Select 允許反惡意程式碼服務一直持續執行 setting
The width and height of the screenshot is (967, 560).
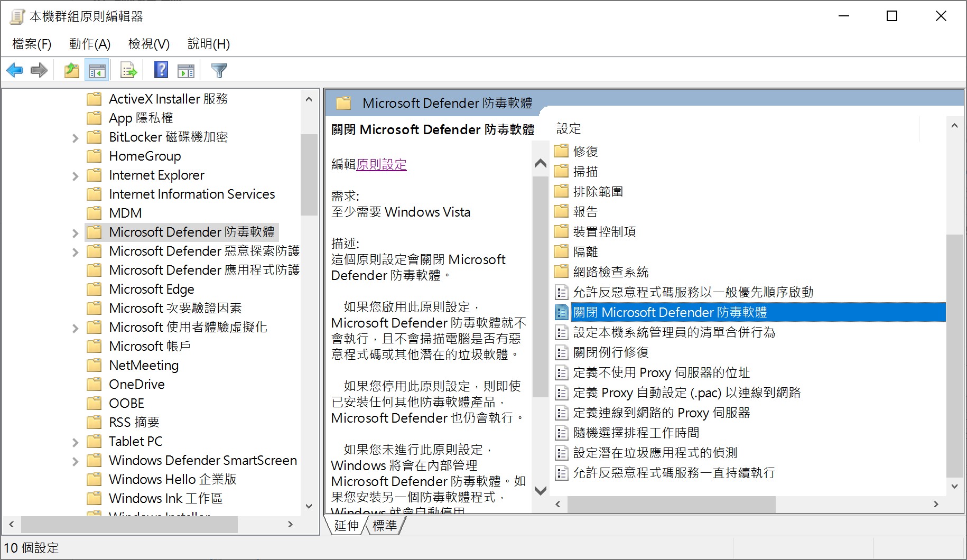click(x=674, y=473)
